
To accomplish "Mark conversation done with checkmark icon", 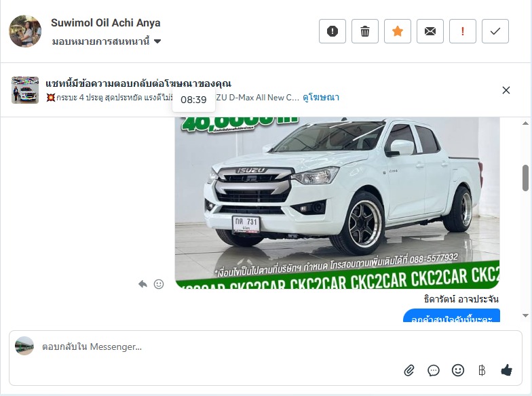I will tap(495, 31).
